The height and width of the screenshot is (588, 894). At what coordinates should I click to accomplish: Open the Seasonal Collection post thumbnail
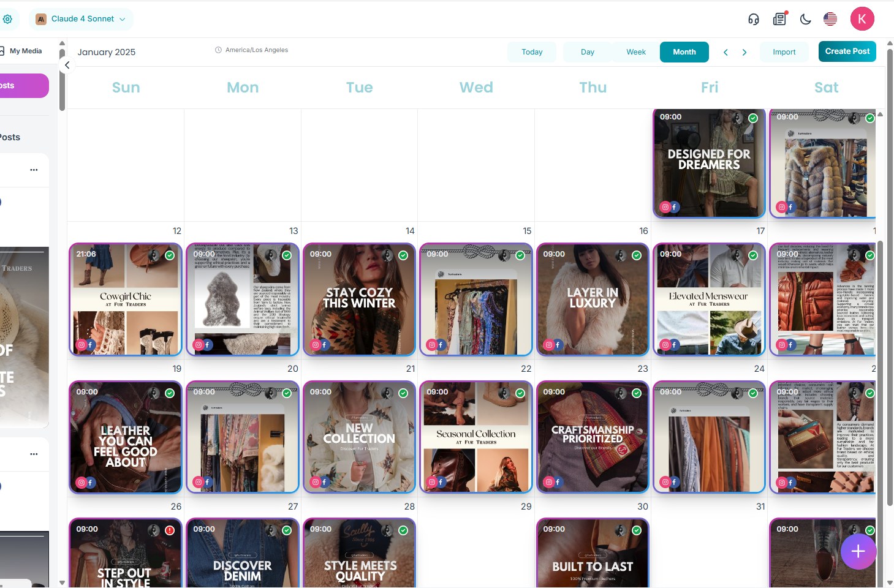475,437
